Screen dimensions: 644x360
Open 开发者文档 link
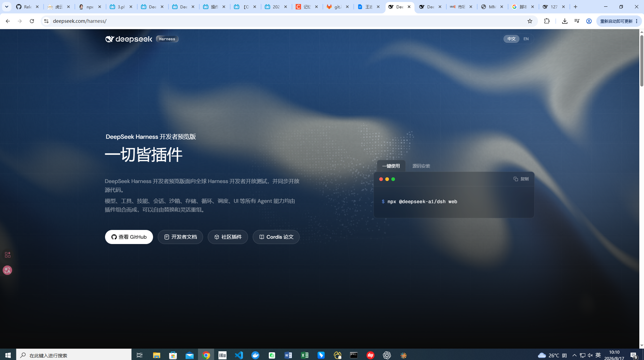pyautogui.click(x=180, y=237)
